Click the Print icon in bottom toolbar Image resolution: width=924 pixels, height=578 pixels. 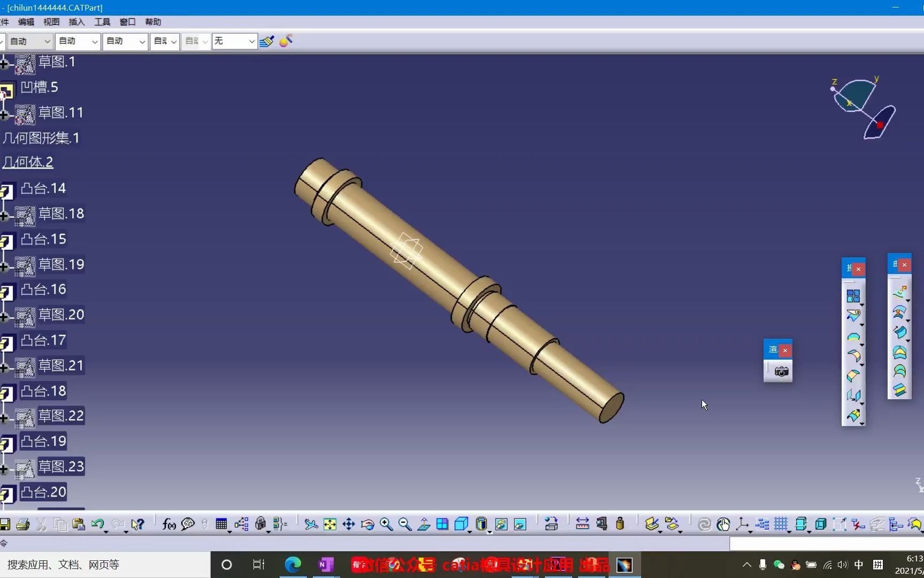22,524
